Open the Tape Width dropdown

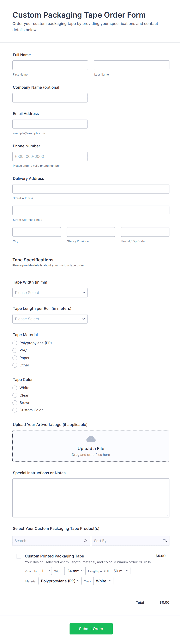pos(50,292)
